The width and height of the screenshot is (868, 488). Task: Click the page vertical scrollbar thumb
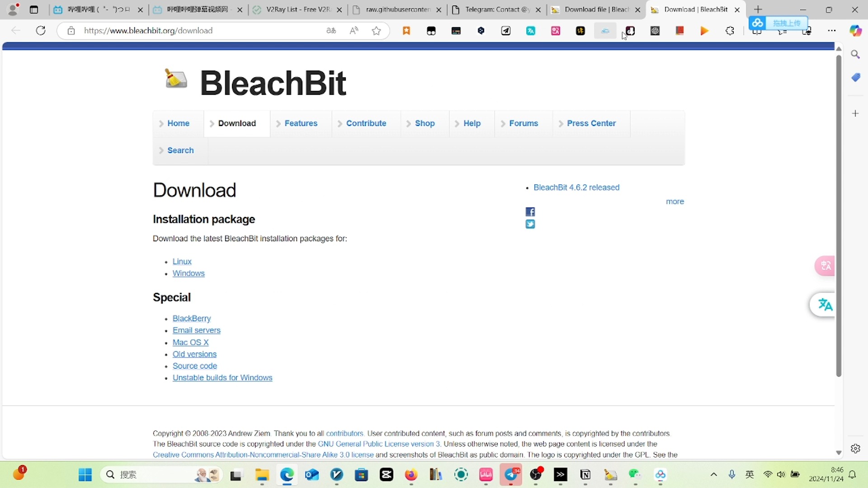click(x=839, y=216)
